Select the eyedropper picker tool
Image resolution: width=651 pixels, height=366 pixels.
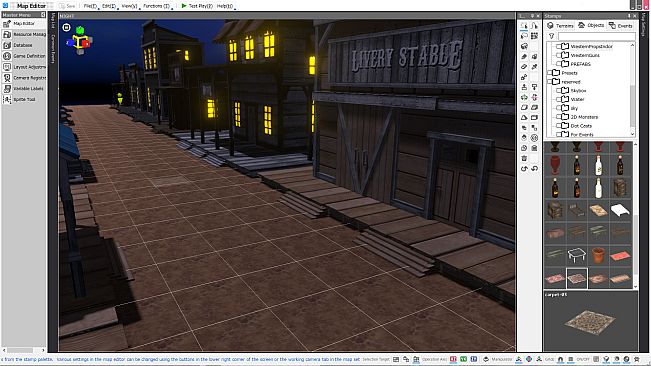pyautogui.click(x=534, y=66)
